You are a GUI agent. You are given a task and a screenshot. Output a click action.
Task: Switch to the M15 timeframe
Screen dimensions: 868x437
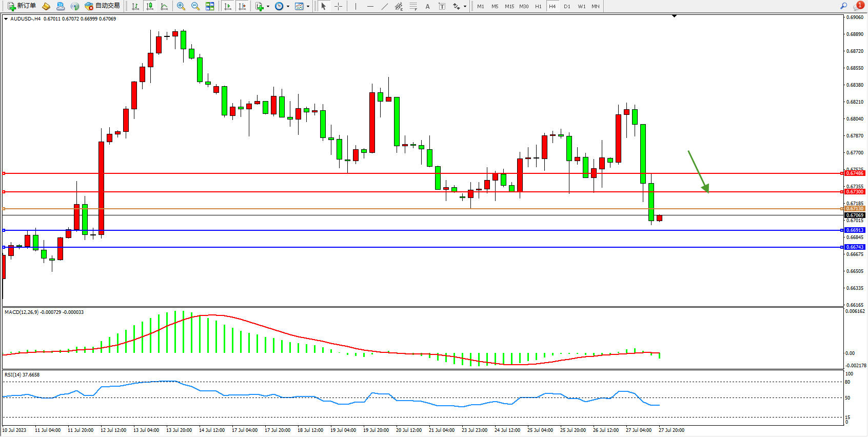coord(509,6)
